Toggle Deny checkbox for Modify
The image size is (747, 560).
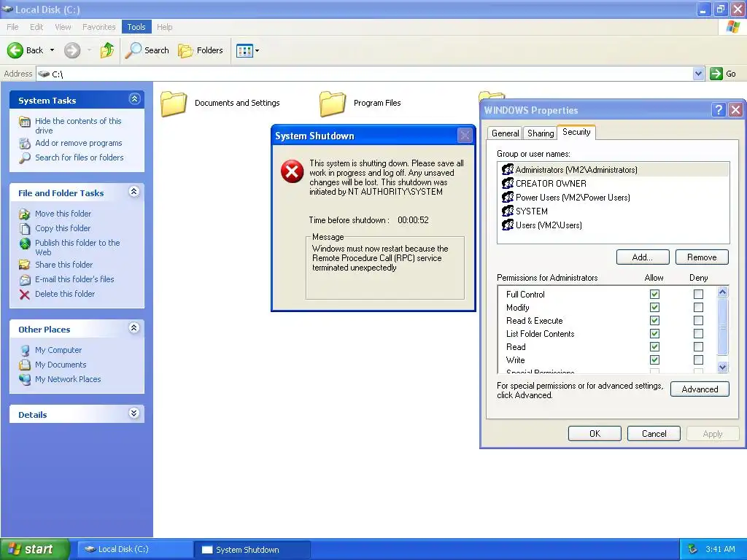(698, 308)
